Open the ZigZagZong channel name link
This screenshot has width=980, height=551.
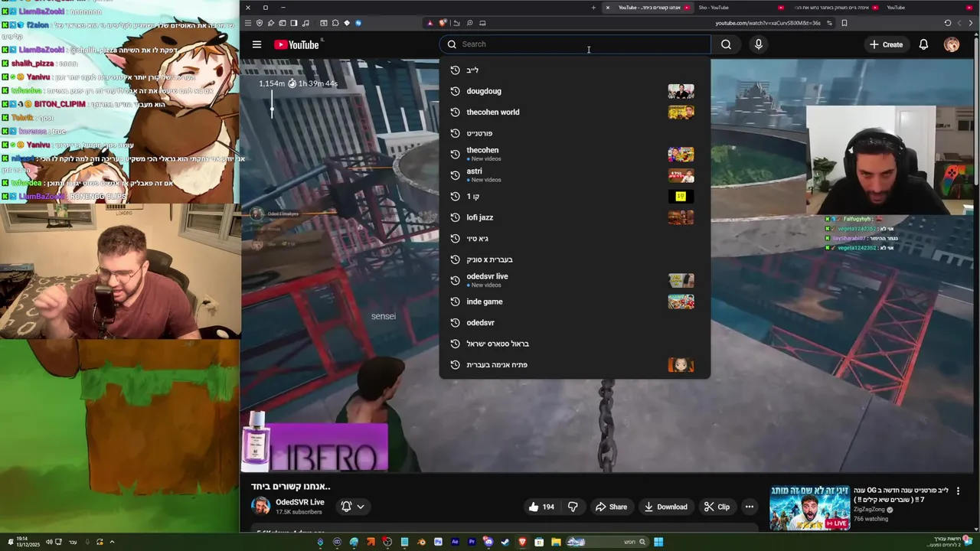click(x=869, y=509)
